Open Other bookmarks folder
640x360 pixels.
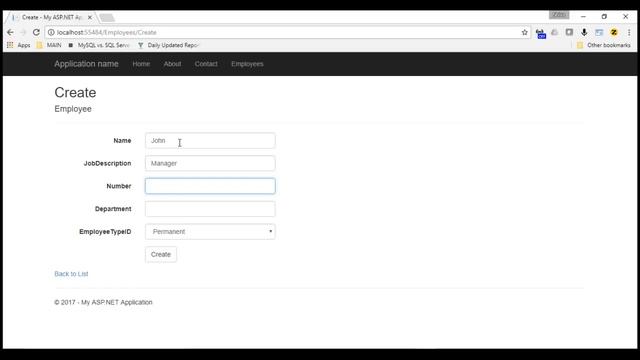(604, 45)
